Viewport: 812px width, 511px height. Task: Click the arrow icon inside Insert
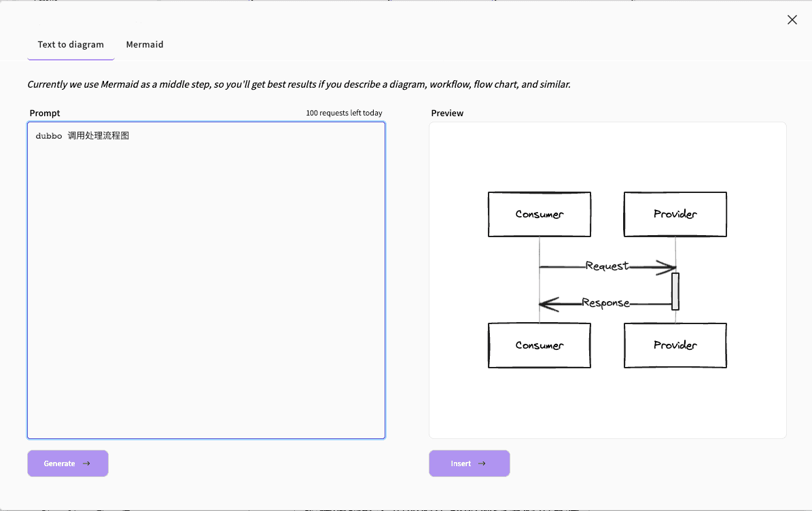tap(482, 463)
